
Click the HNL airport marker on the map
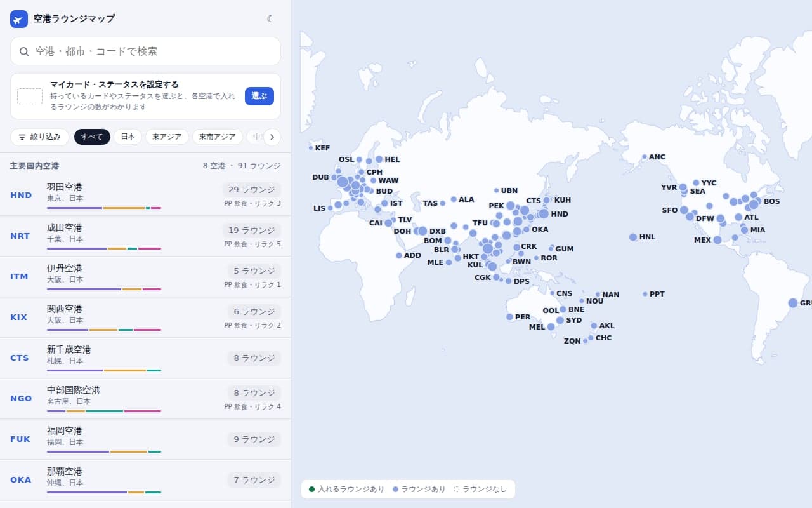(x=633, y=237)
